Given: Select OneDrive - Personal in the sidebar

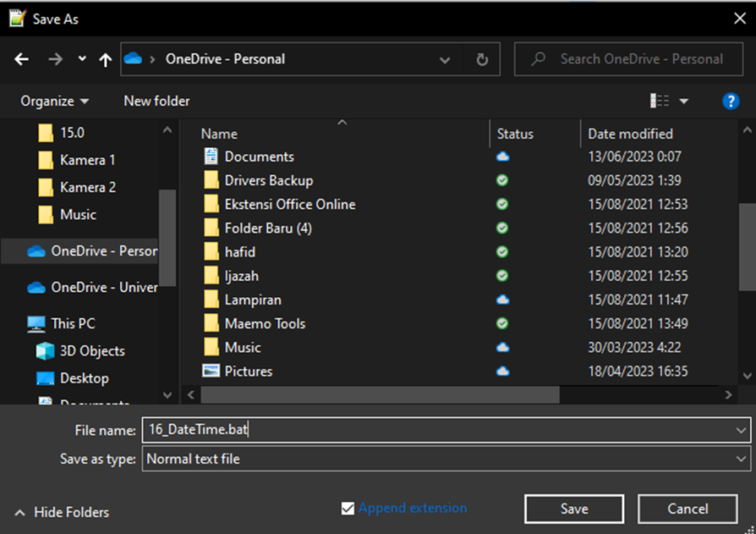Looking at the screenshot, I should pyautogui.click(x=92, y=250).
